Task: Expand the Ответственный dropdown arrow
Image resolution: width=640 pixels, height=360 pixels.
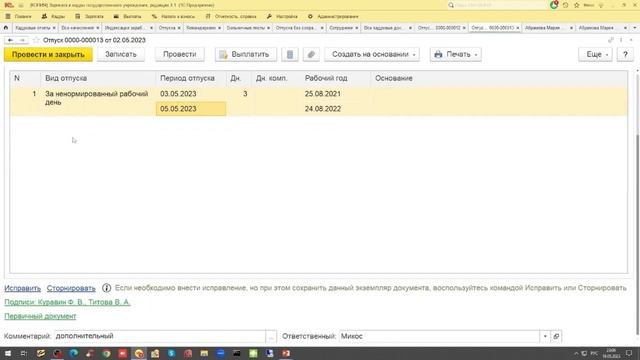Action: (x=545, y=336)
